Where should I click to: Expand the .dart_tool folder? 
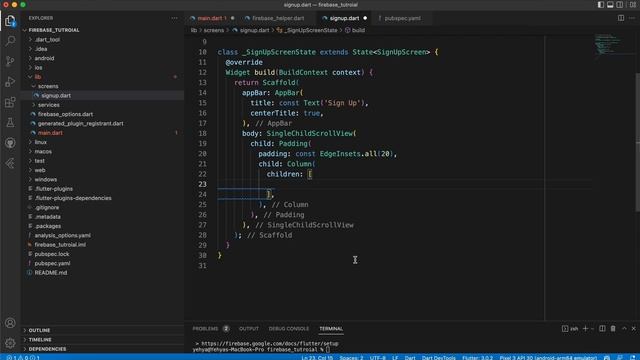[102, 40]
